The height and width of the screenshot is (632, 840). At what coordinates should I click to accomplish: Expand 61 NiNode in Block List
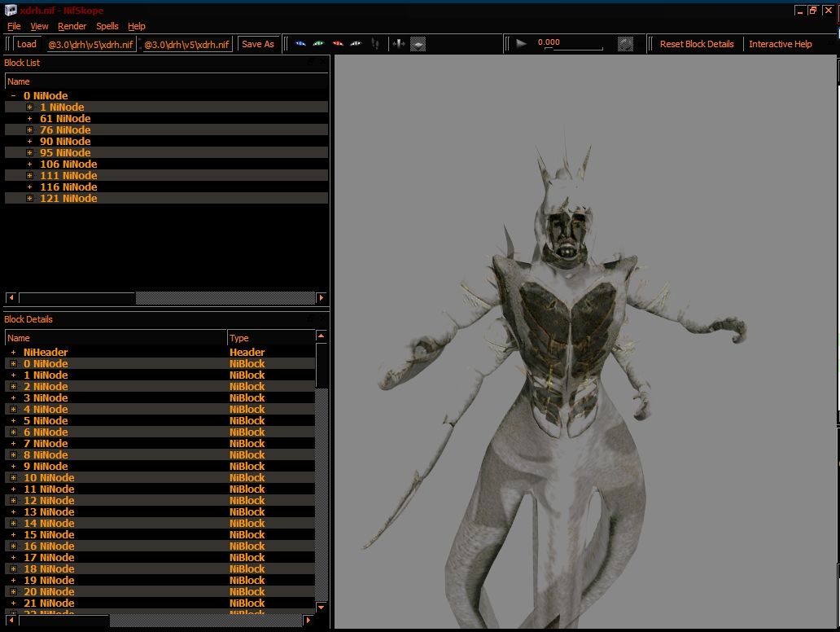[29, 118]
